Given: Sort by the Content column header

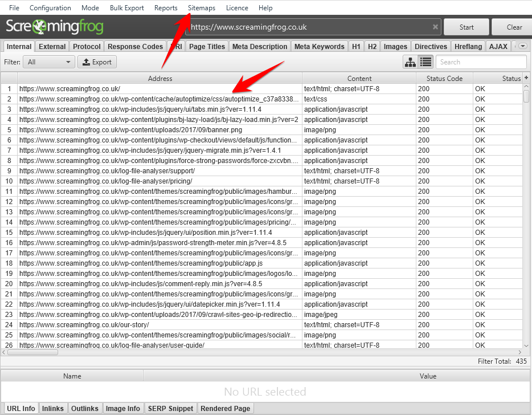Looking at the screenshot, I should point(359,79).
